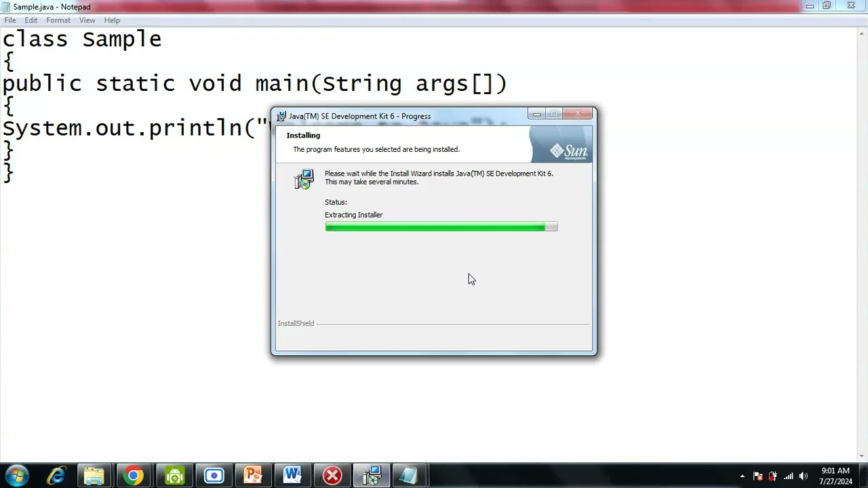
Task: Click the "class Sample" line in Notepad
Action: tap(82, 39)
